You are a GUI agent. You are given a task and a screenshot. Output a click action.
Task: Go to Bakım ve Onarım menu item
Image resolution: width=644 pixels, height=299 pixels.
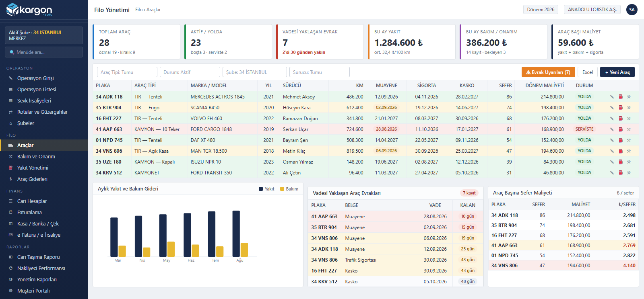[x=44, y=157]
